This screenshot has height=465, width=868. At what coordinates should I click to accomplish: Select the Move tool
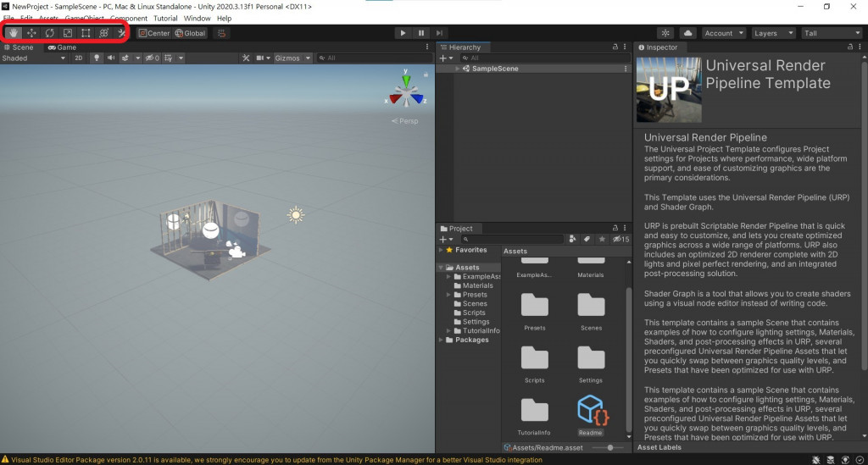coord(31,33)
